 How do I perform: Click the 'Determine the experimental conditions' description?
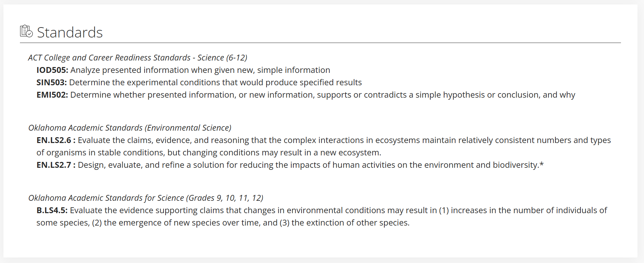(x=215, y=83)
